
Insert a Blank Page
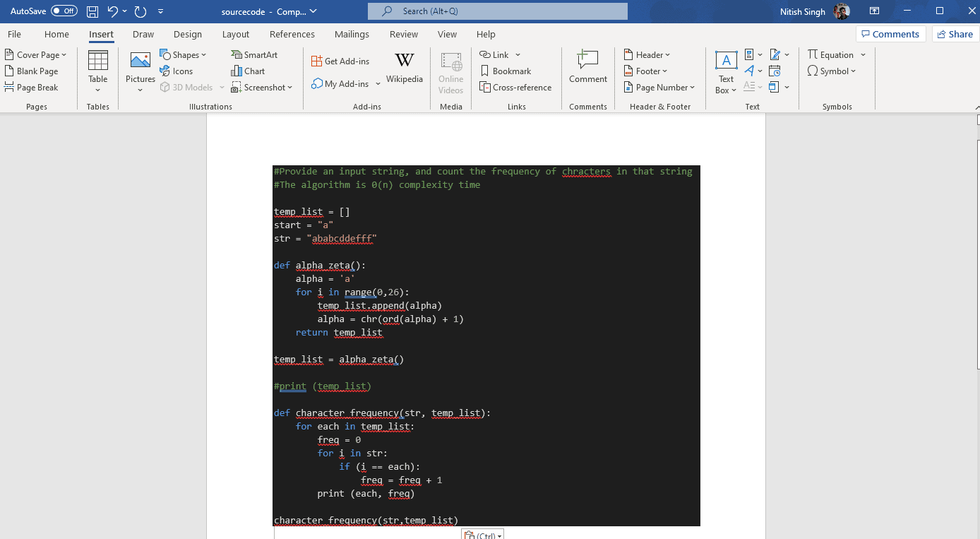coord(32,71)
